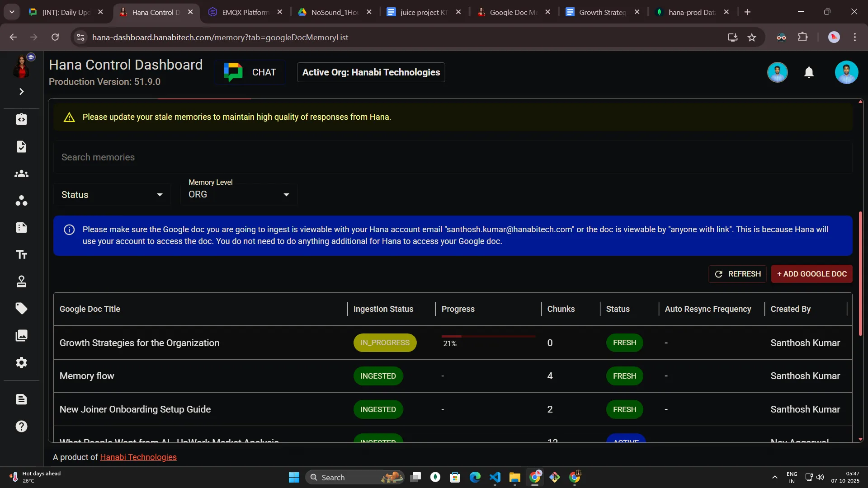Viewport: 868px width, 488px height.
Task: Click the 21% ingestion progress bar
Action: tap(488, 337)
